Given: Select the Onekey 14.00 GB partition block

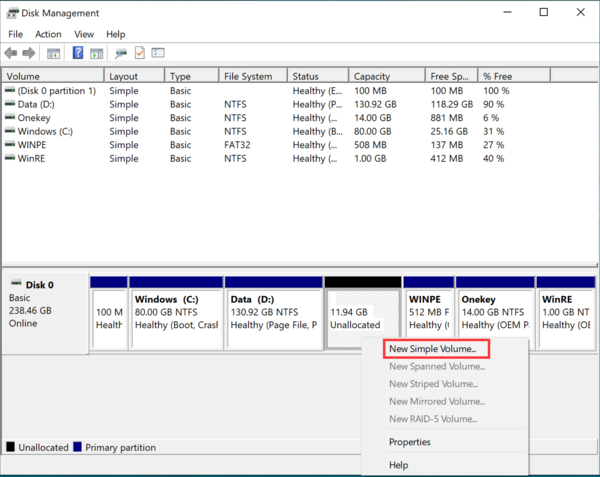Looking at the screenshot, I should [x=496, y=313].
